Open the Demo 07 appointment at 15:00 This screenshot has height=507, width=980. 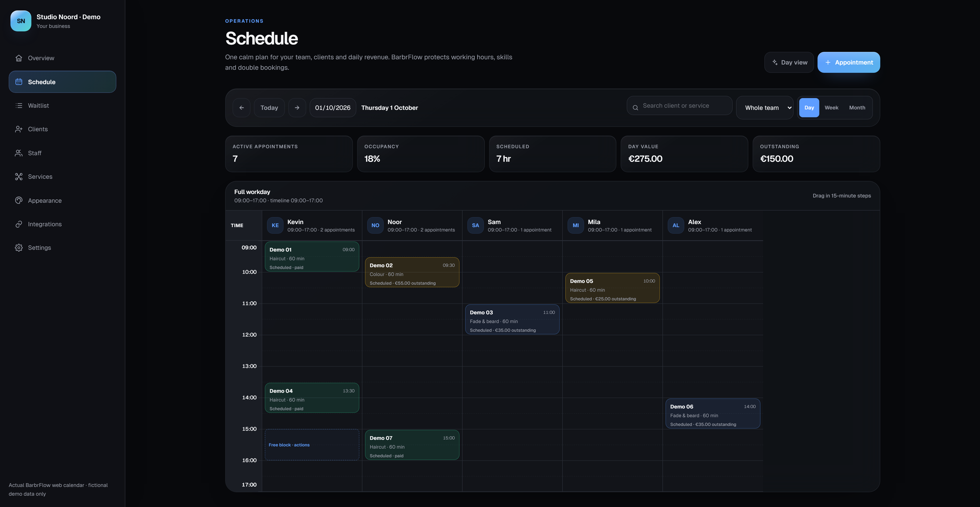pyautogui.click(x=412, y=445)
